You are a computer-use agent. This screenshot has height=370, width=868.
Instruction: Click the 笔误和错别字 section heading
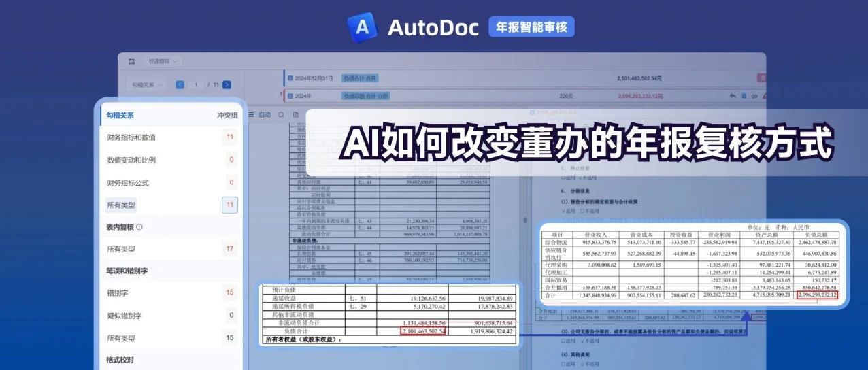click(128, 271)
